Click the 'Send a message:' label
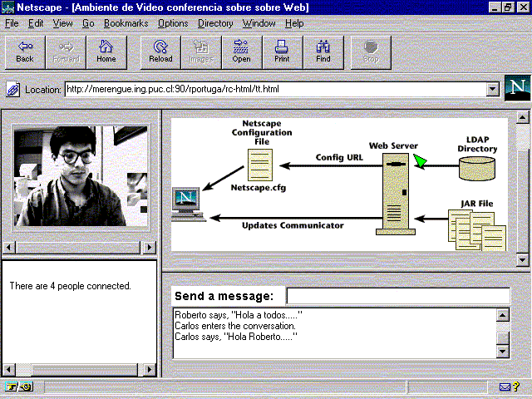532x399 pixels. point(224,296)
